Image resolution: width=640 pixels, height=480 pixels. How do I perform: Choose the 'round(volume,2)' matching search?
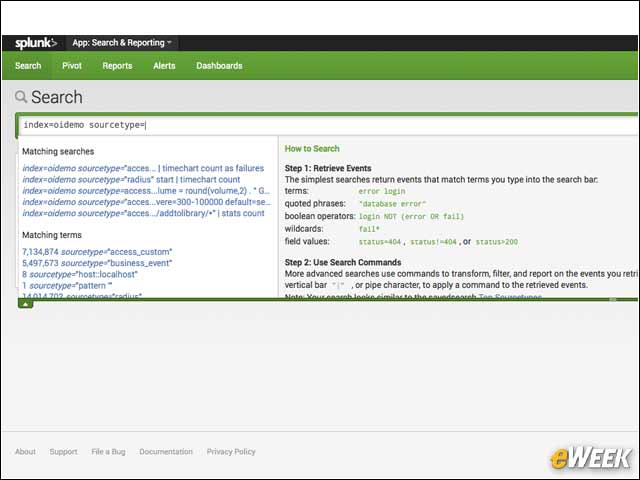tap(146, 191)
